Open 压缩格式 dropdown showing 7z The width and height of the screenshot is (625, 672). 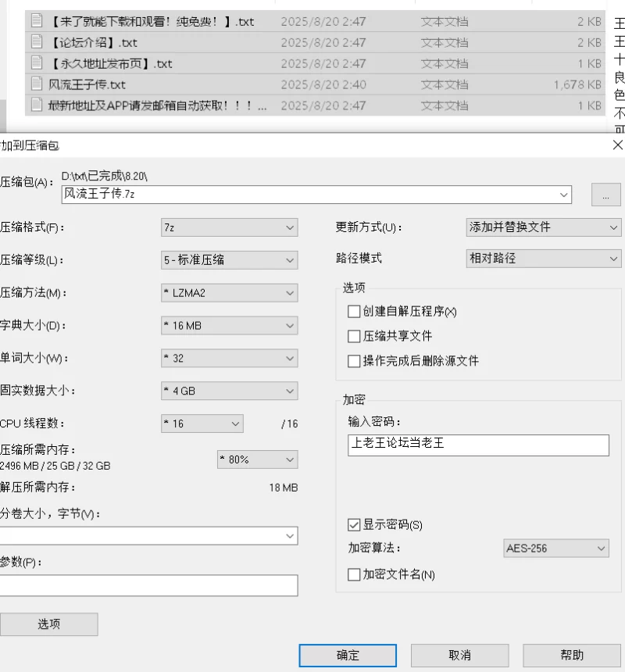point(230,227)
